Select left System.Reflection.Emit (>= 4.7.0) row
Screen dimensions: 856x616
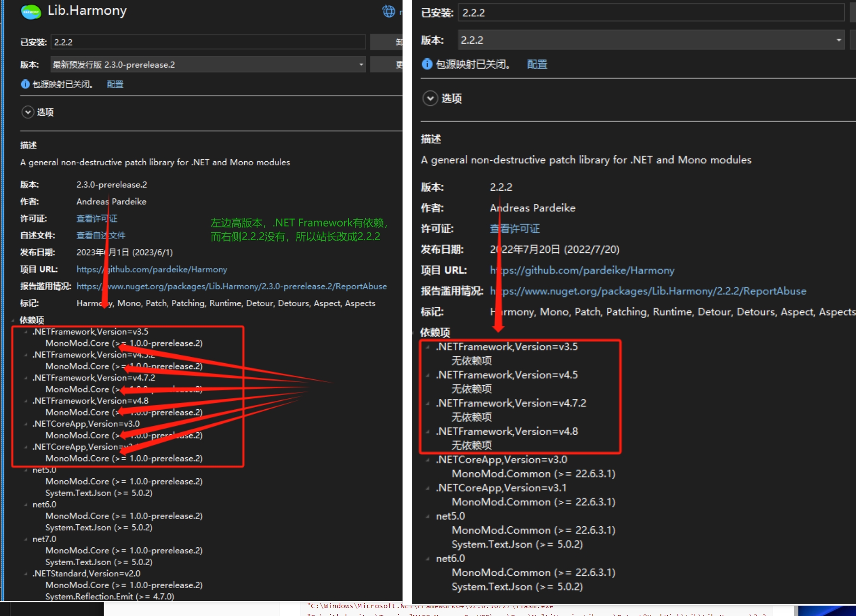click(x=110, y=596)
